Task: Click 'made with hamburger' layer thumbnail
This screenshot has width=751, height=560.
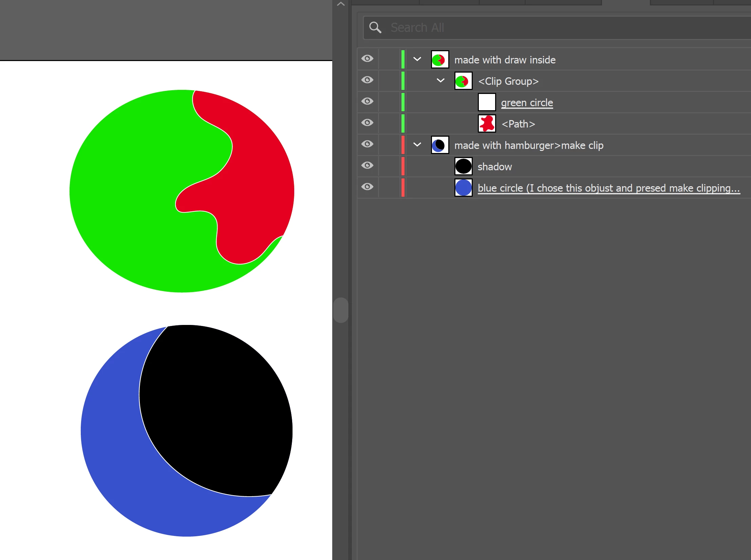Action: click(440, 145)
